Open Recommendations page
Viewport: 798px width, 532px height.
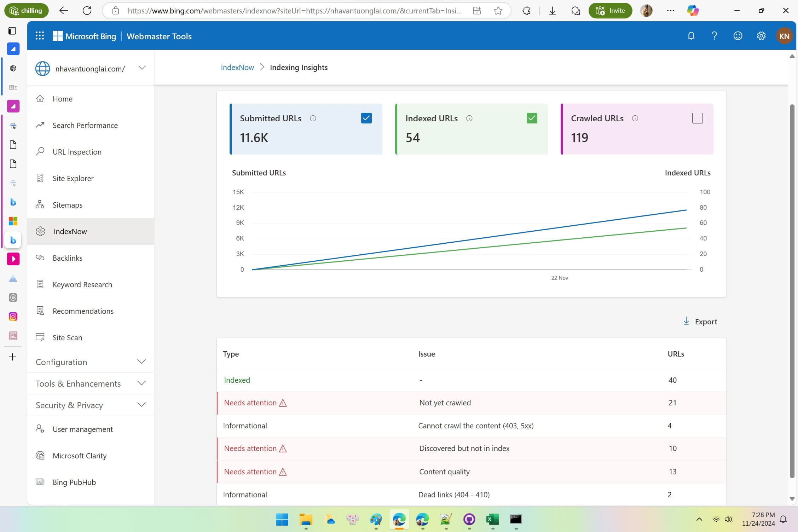click(91, 311)
